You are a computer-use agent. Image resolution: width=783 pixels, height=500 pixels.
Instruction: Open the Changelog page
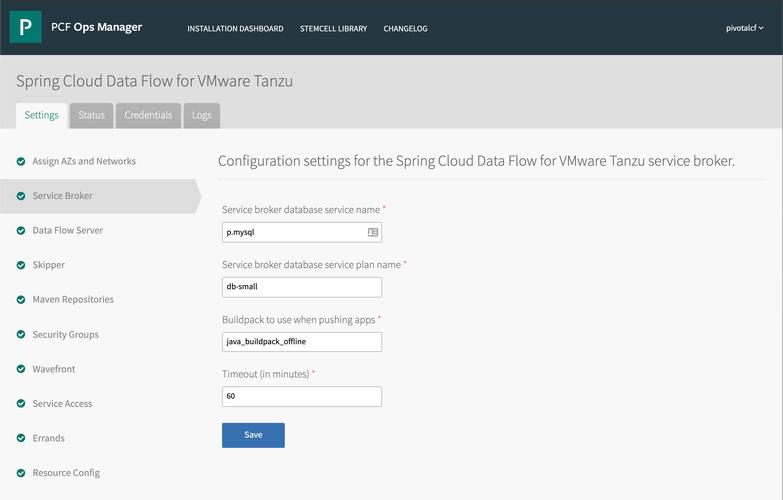405,29
